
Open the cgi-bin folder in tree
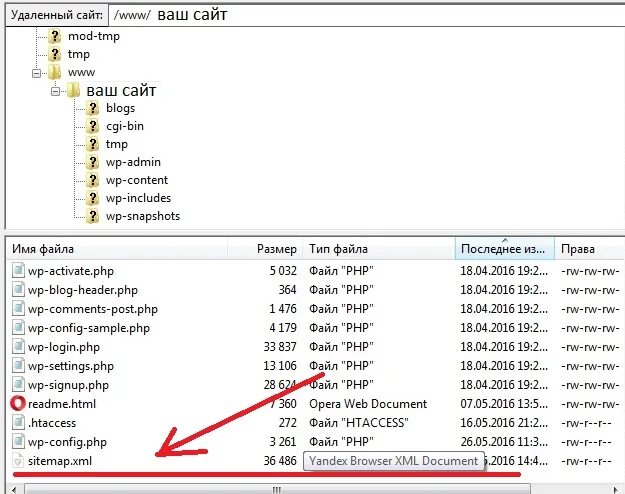pos(125,126)
